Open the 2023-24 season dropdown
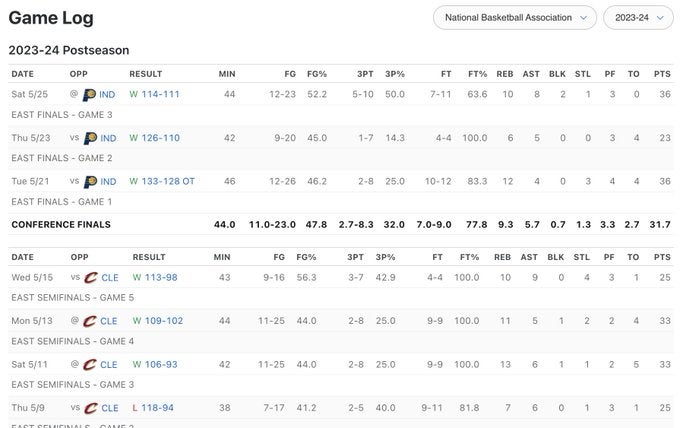Image resolution: width=680 pixels, height=428 pixels. click(638, 17)
